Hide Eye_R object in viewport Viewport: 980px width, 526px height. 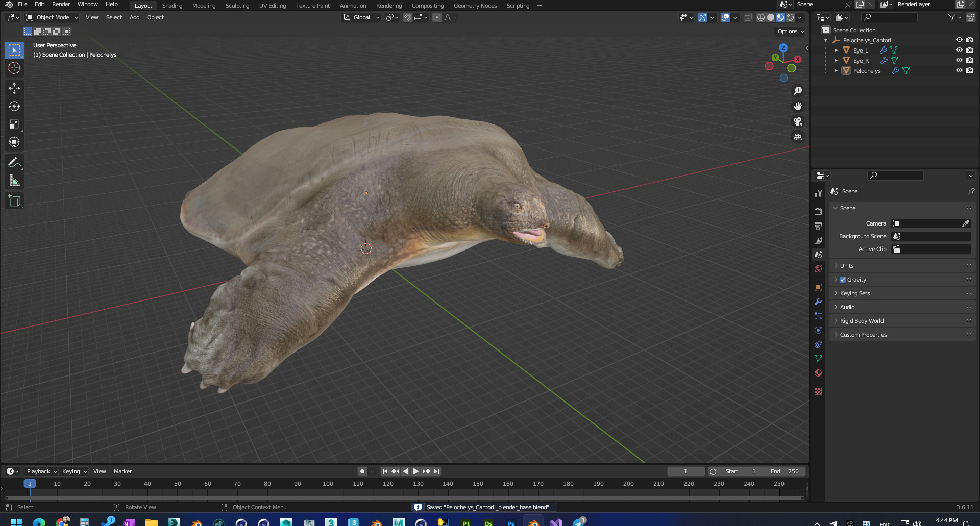tap(959, 60)
